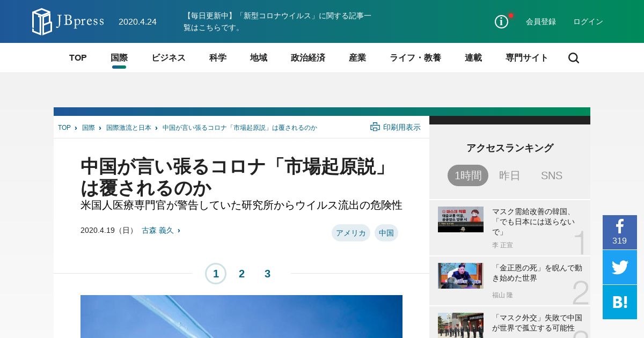Open the 科学 navigation item
The image size is (644, 338).
pos(218,58)
